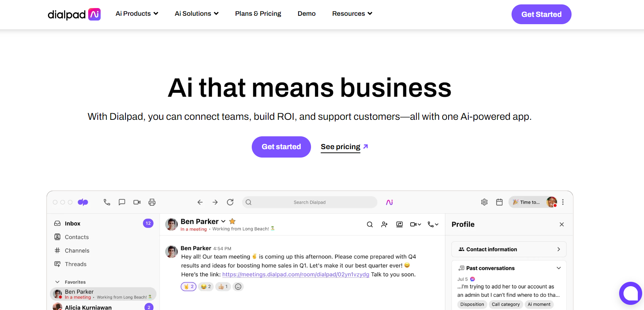Open the messages chat bubble icon
Viewport: 644px width, 310px height.
[122, 202]
